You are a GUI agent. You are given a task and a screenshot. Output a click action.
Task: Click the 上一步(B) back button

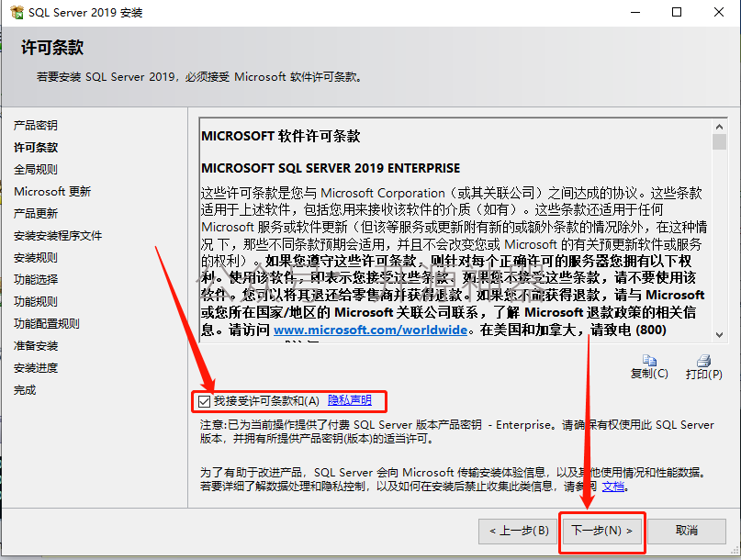point(519,532)
